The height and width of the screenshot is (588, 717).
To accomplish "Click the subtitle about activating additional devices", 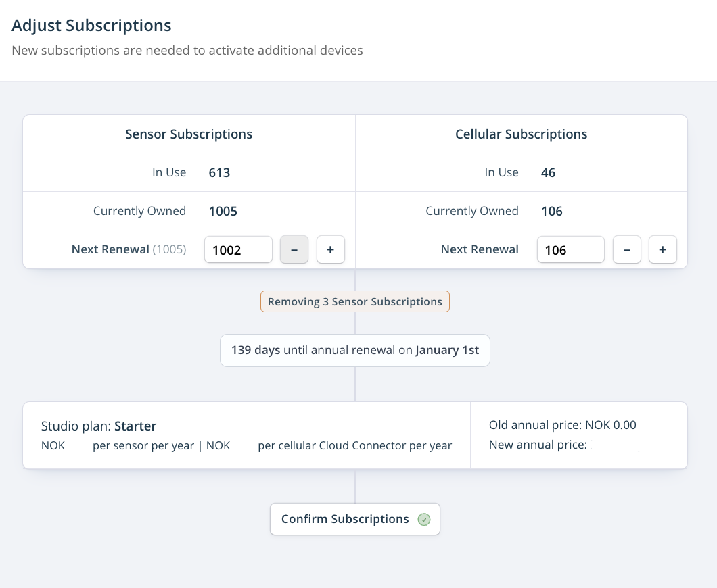I will point(187,50).
